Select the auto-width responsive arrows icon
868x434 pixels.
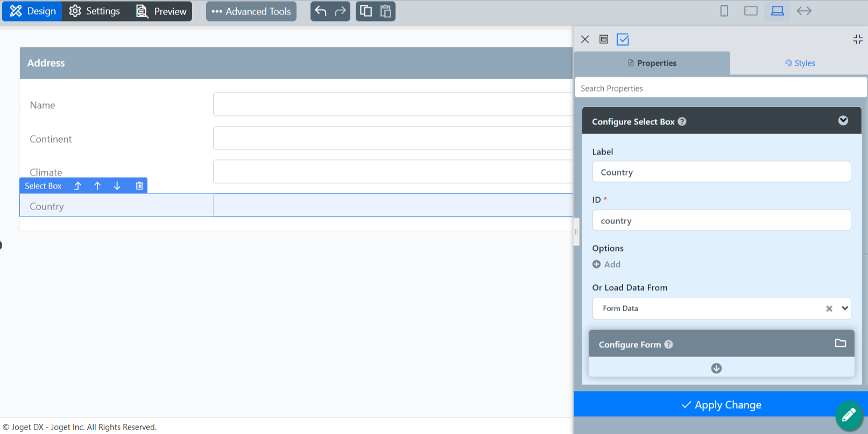pos(804,11)
